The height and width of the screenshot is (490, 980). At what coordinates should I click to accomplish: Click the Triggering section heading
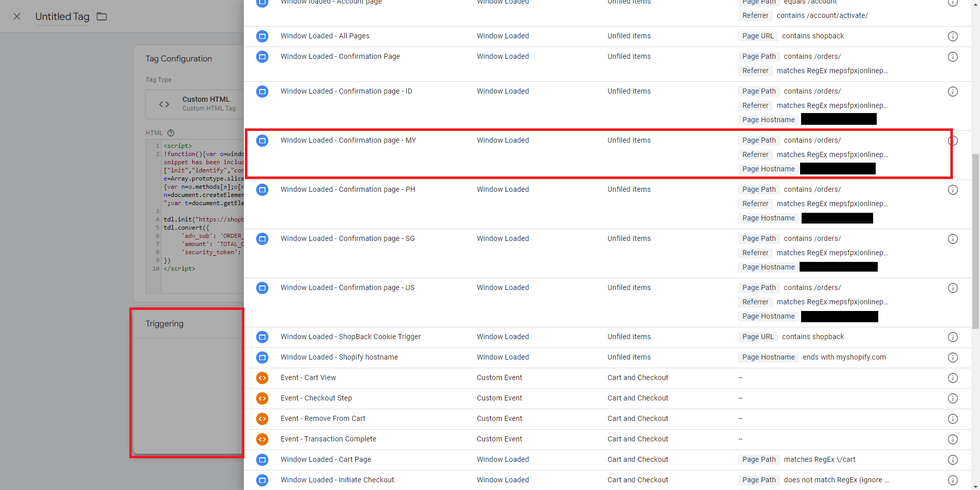pos(165,324)
